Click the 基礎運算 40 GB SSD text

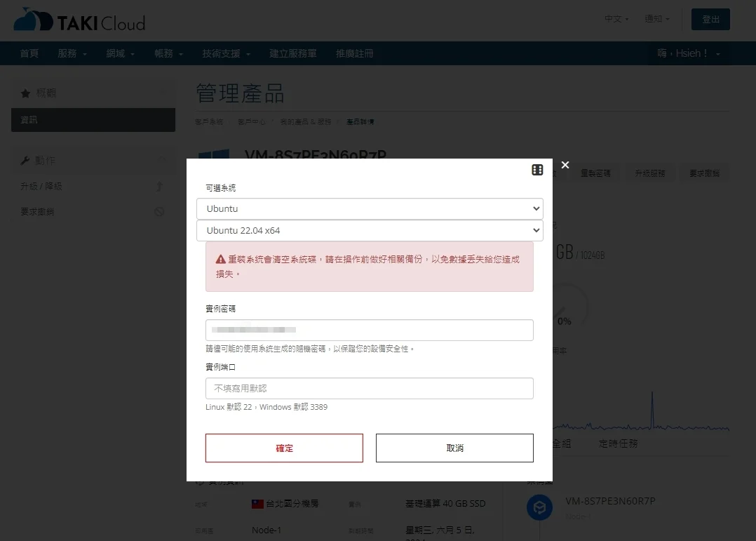point(445,503)
